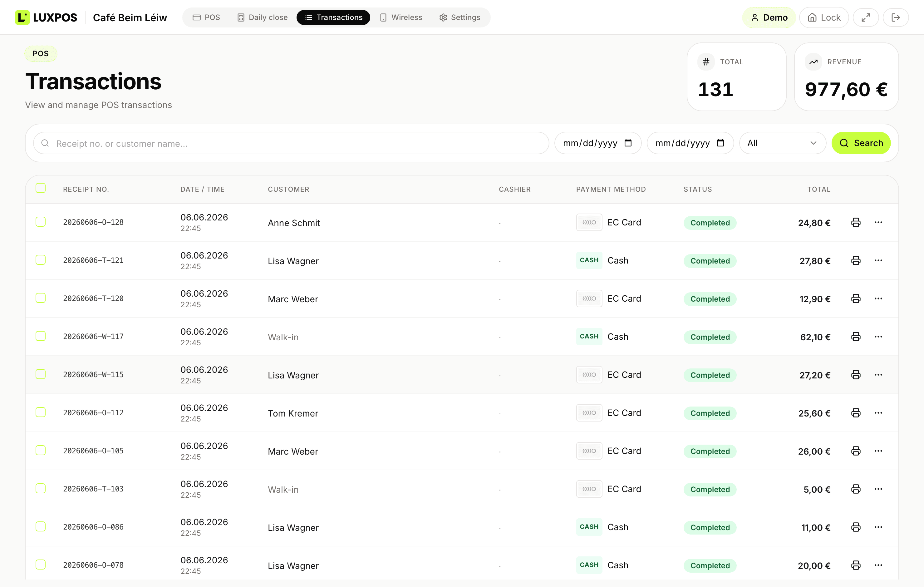This screenshot has width=924, height=587.
Task: Check the box for receipt 20260606-O-105
Action: tap(41, 450)
